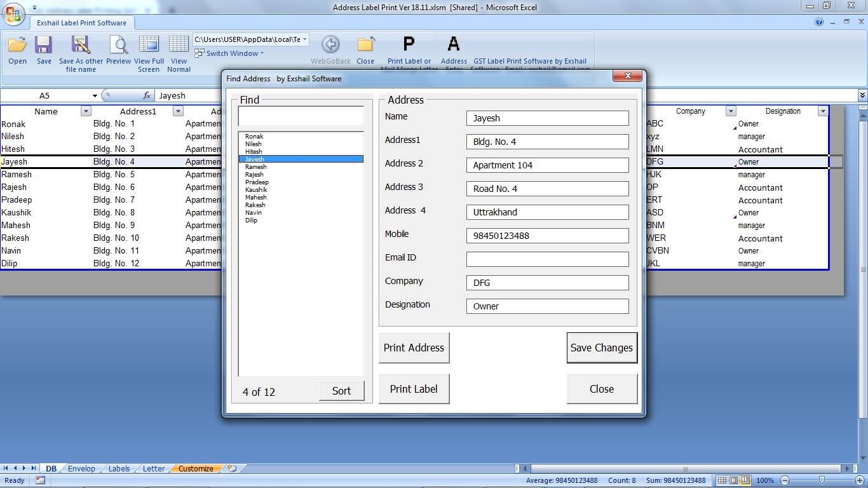Open the Designation column filter dropdown

(823, 111)
